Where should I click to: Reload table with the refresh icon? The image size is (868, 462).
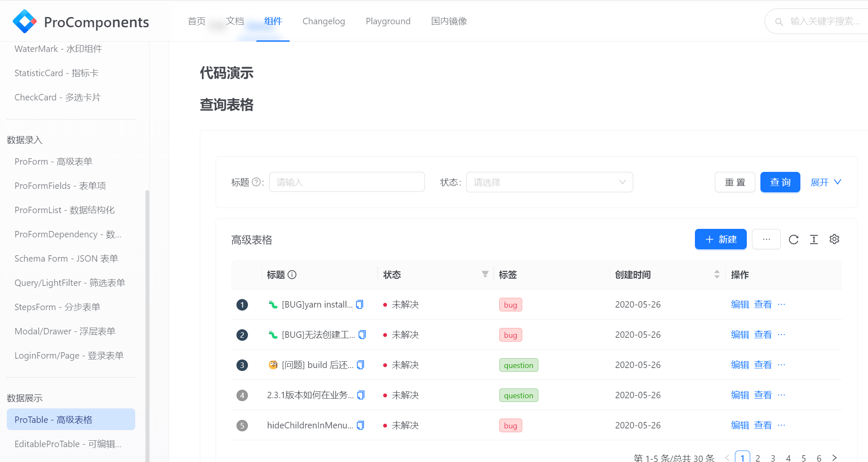794,240
